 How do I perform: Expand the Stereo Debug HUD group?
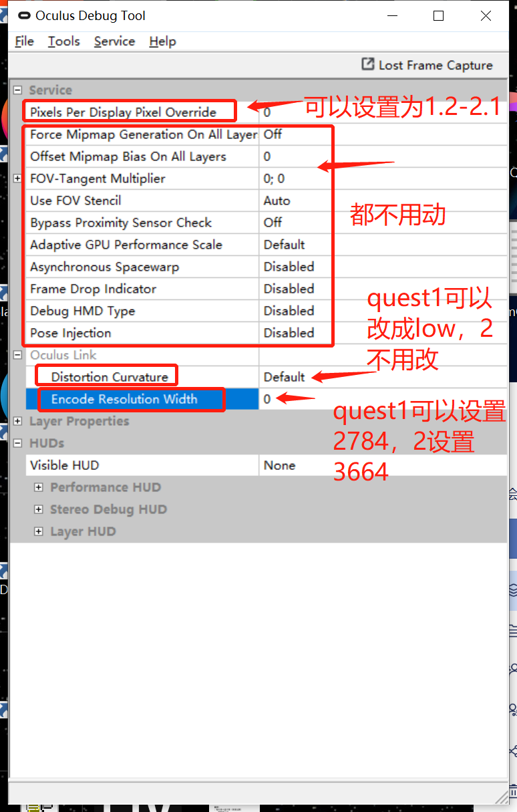pyautogui.click(x=39, y=509)
